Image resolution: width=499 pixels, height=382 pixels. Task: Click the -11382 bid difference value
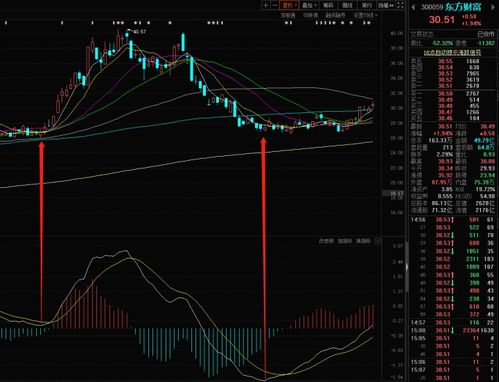click(485, 43)
